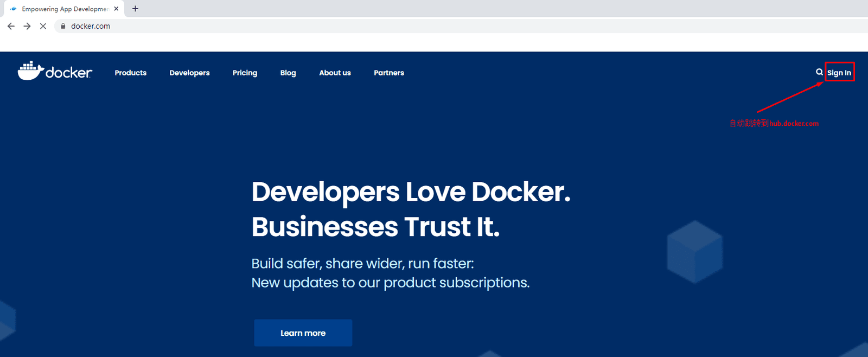This screenshot has height=357, width=868.
Task: Open the Products menu
Action: click(x=131, y=73)
